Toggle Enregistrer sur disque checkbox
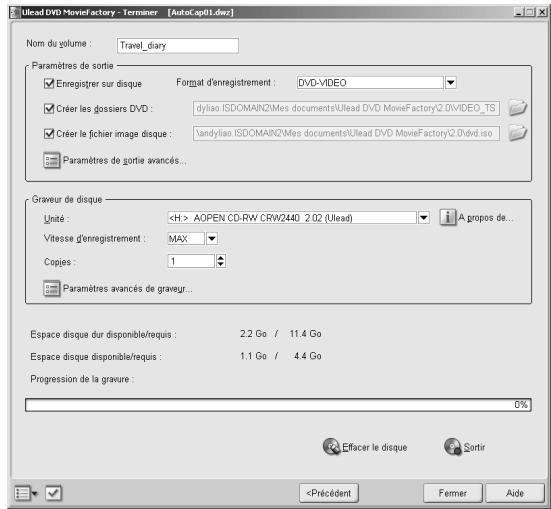This screenshot has height=509, width=551. (49, 83)
